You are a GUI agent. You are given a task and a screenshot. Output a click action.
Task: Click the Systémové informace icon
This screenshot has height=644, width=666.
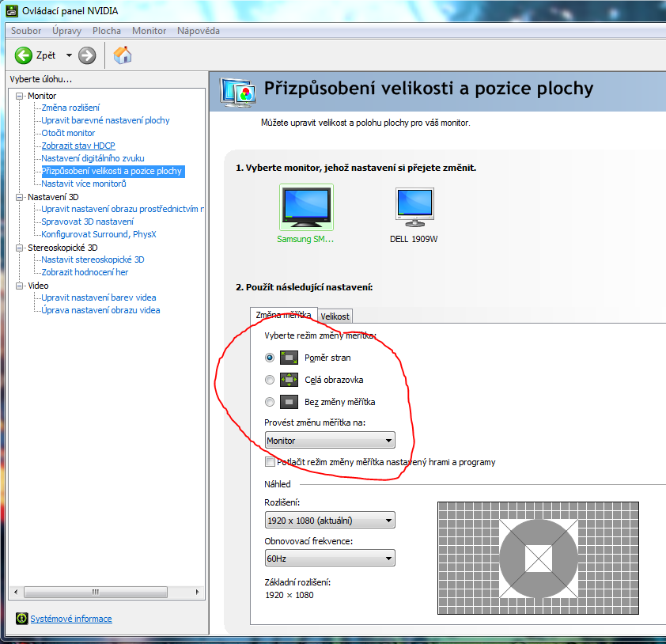21,619
